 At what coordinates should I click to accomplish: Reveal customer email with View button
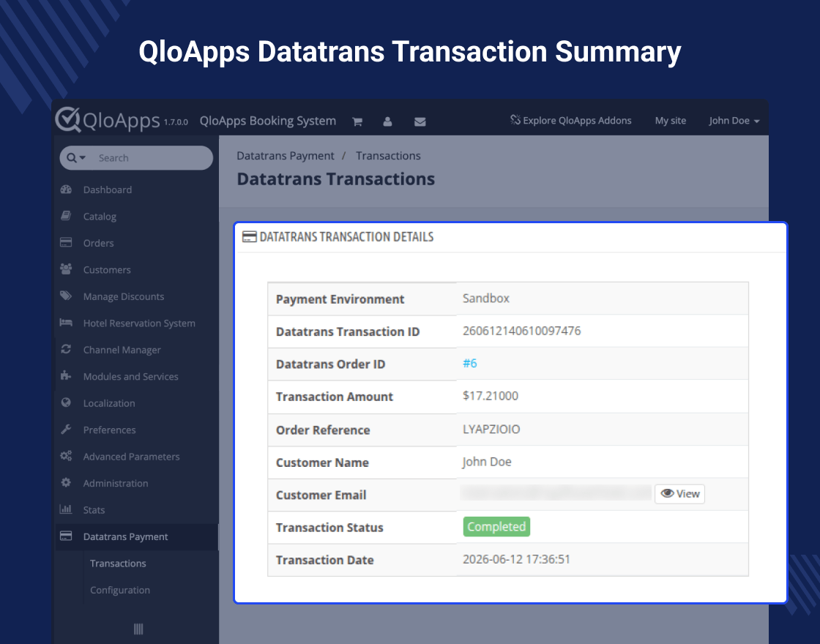[x=679, y=494]
